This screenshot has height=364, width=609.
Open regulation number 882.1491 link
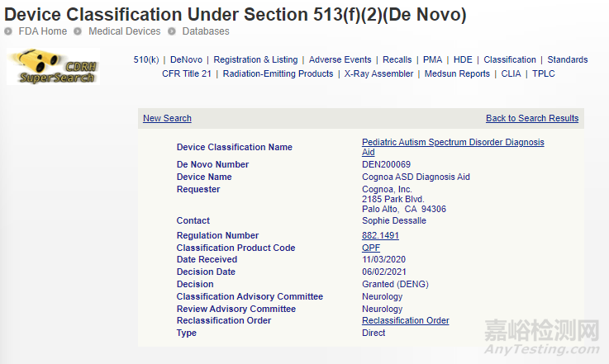[380, 235]
